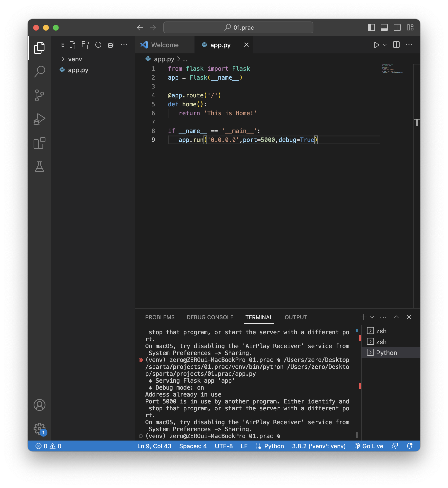
Task: Switch to the Welcome tab
Action: pyautogui.click(x=165, y=45)
